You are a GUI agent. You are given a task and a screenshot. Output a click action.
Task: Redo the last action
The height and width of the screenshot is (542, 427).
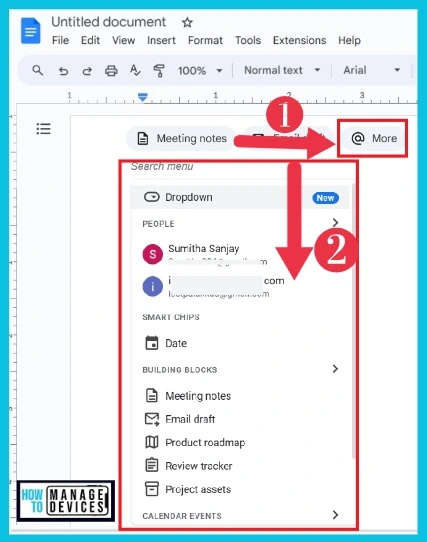coord(87,71)
